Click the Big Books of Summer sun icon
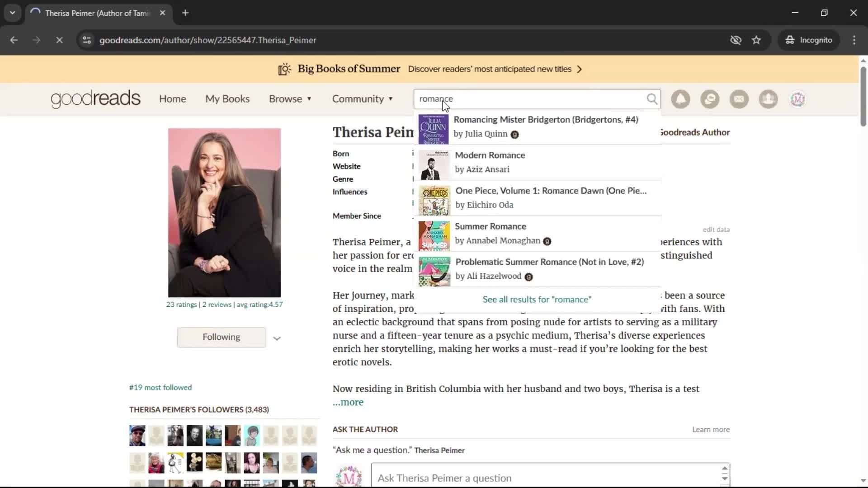 tap(284, 69)
